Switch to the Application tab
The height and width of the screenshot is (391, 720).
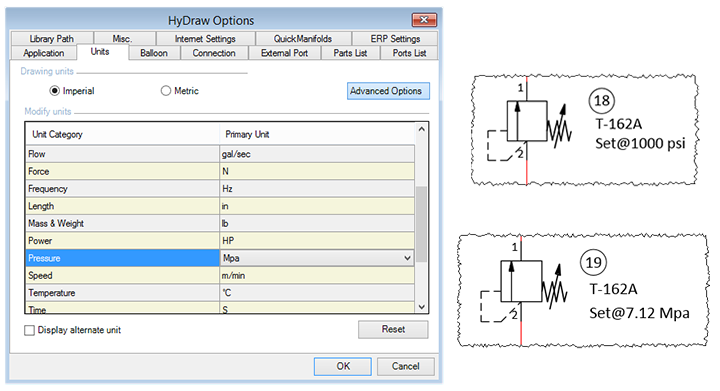pos(44,53)
